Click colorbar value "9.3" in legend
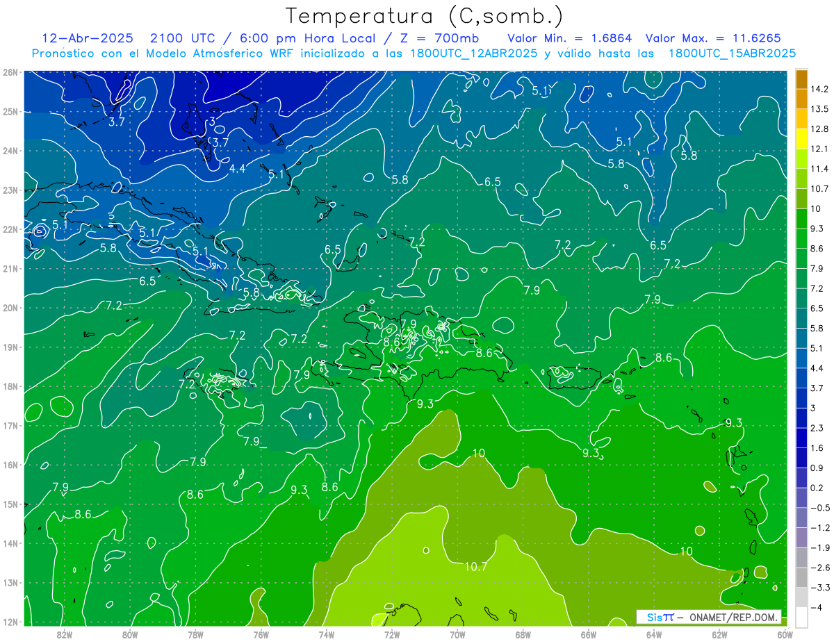 (x=817, y=229)
